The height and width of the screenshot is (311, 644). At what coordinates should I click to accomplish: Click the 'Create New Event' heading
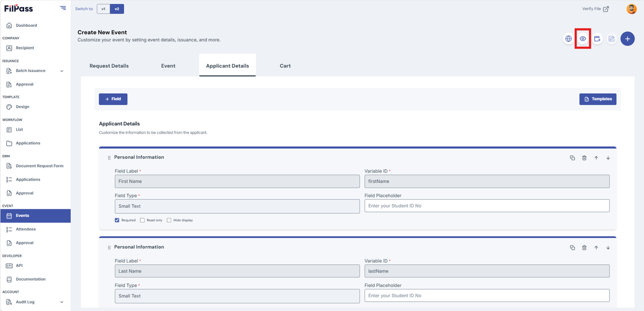[102, 32]
